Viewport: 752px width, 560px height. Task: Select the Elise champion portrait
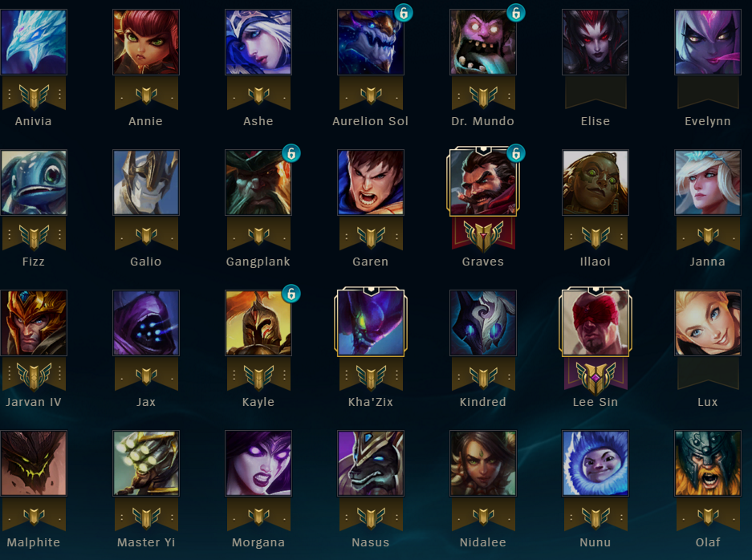point(596,43)
